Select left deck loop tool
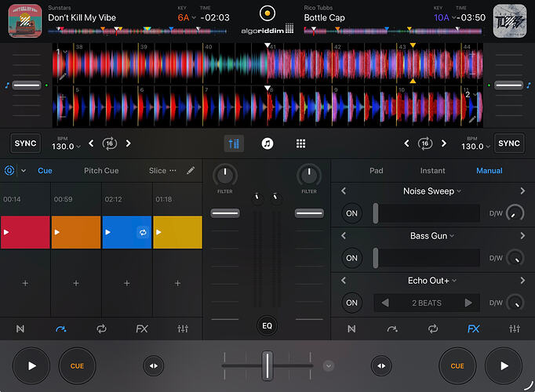Viewport: 535px width, 392px height. coord(101,328)
